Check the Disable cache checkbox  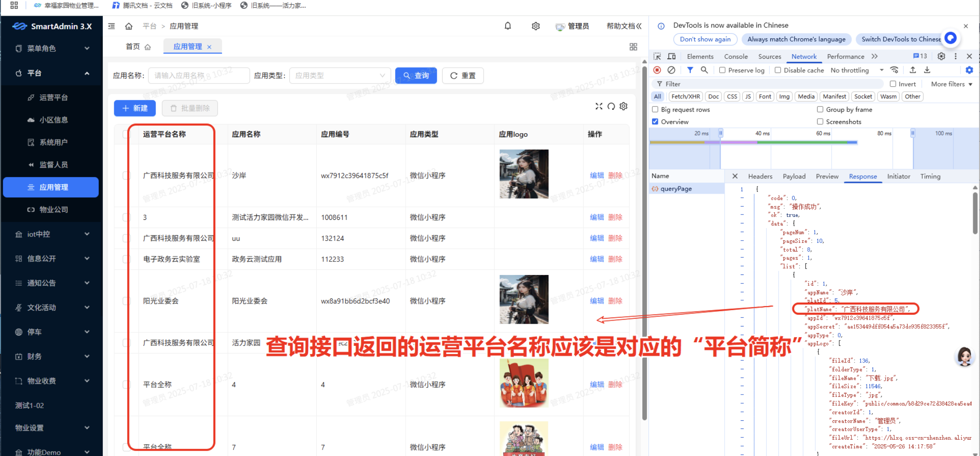[777, 70]
